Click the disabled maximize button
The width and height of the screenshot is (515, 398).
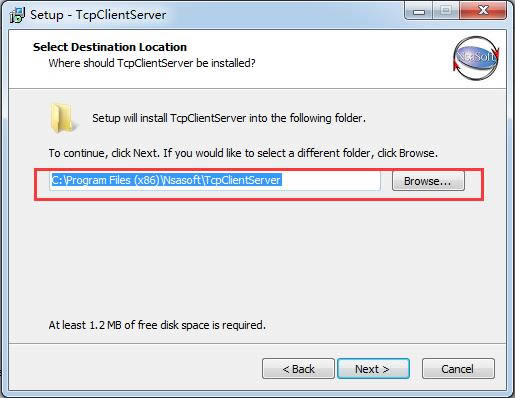pos(446,11)
